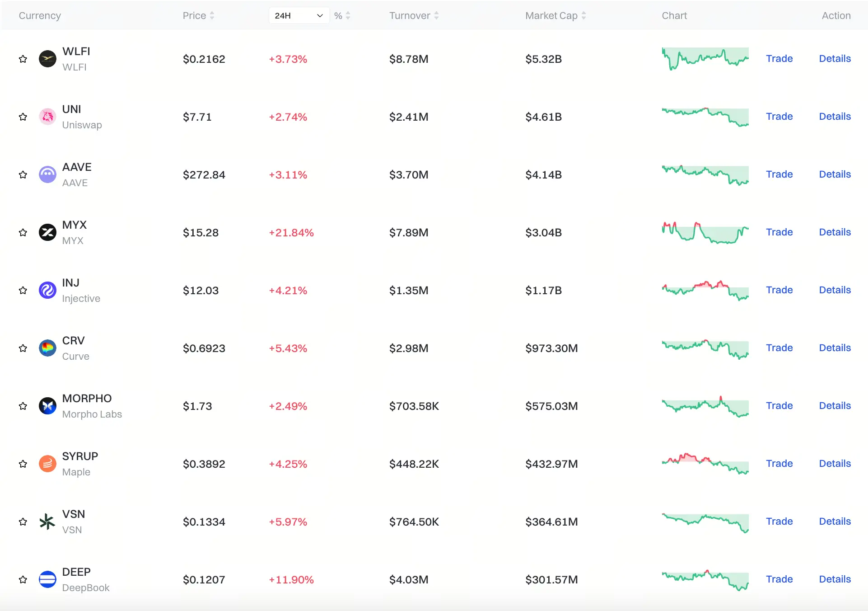Sort by Market Cap arrows icon

point(583,15)
